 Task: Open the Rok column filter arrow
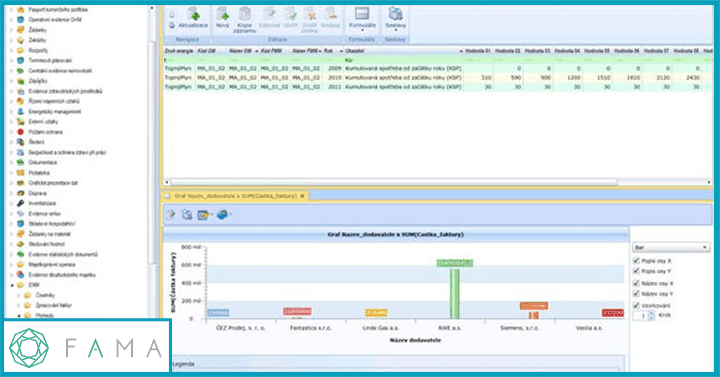341,51
